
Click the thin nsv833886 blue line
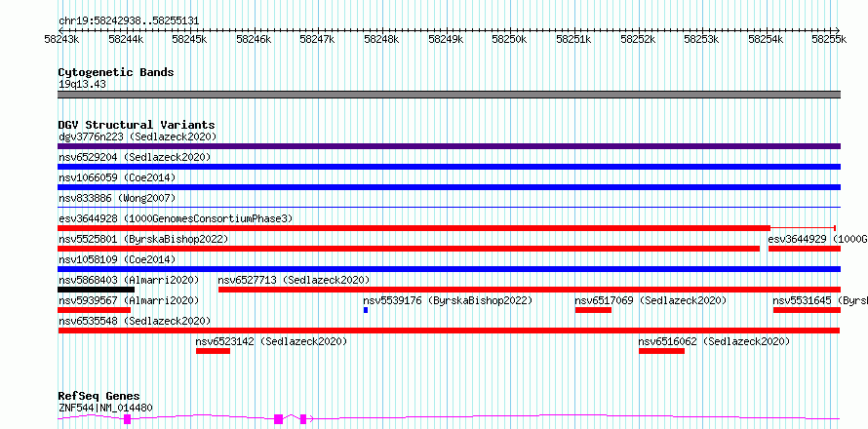[449, 208]
